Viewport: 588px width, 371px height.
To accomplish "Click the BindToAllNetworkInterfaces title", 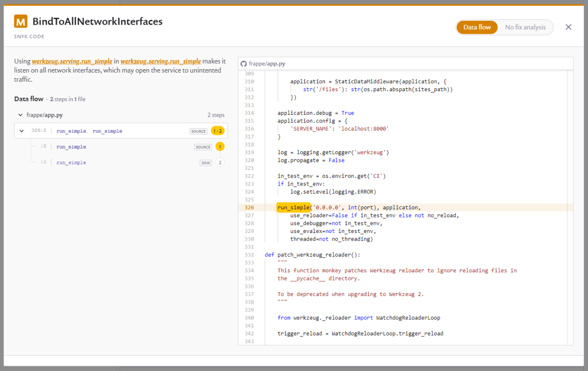I will coord(98,21).
